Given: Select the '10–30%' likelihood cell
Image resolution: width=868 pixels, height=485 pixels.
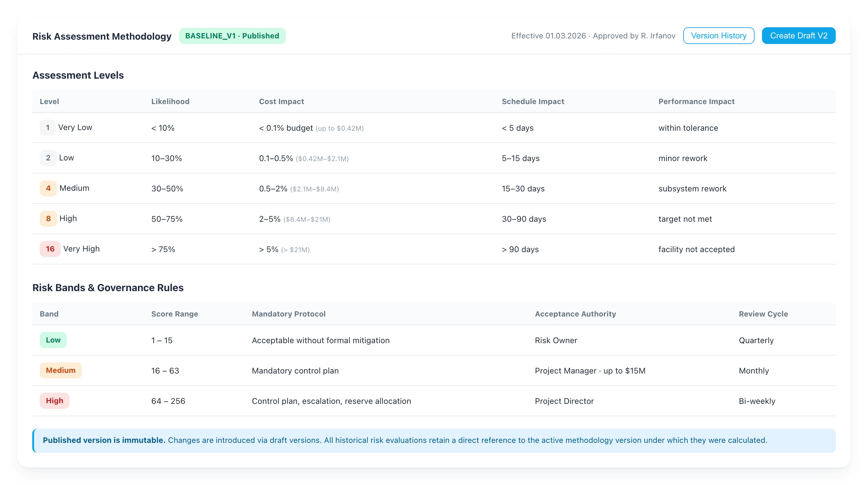Looking at the screenshot, I should [x=166, y=158].
